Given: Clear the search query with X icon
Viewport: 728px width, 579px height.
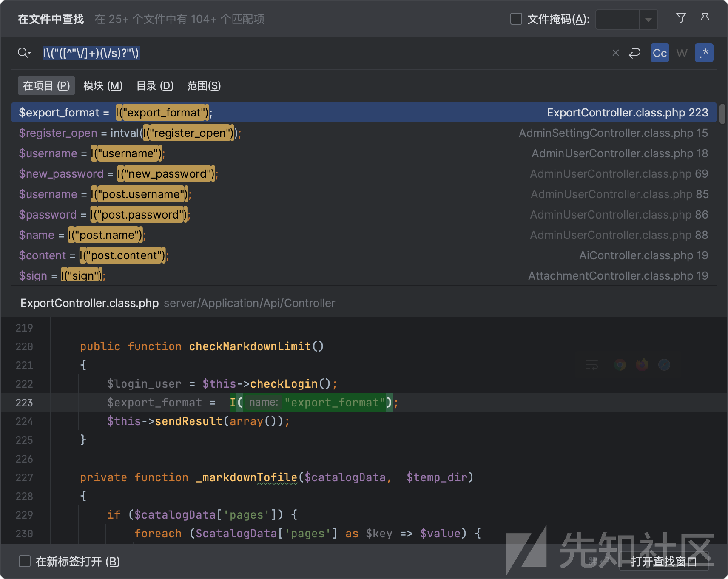Looking at the screenshot, I should point(615,53).
